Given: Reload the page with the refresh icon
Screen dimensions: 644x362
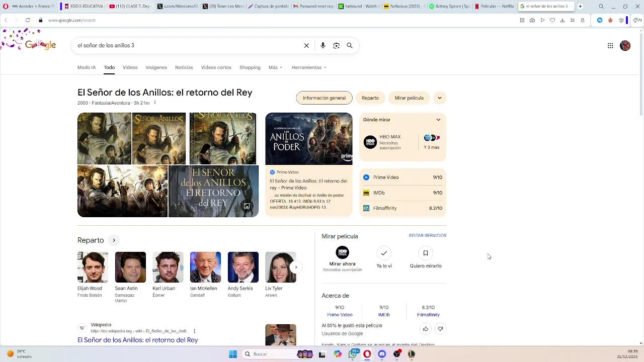Looking at the screenshot, I should click(x=28, y=20).
